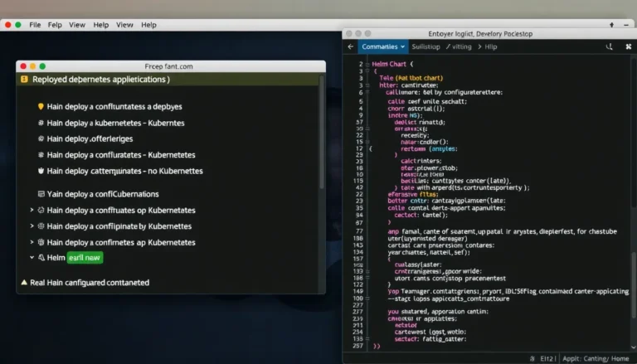Open the first View menu
637x364 pixels.
tap(77, 25)
